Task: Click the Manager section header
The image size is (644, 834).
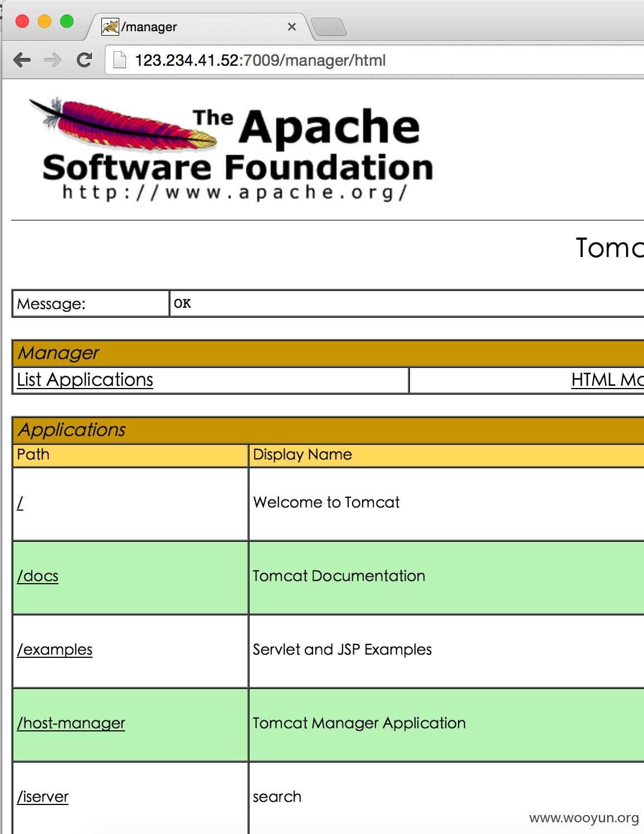Action: tap(328, 353)
